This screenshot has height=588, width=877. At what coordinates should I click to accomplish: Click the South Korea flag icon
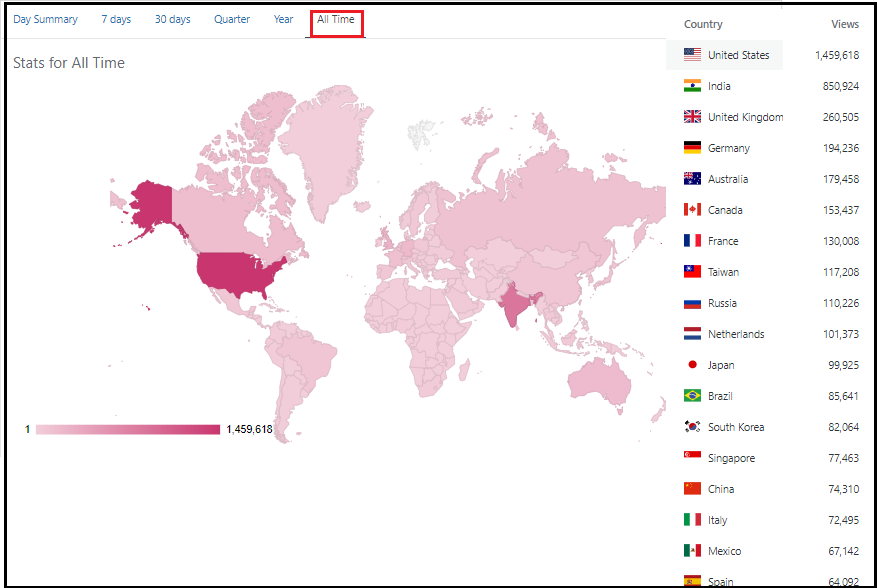pyautogui.click(x=692, y=427)
